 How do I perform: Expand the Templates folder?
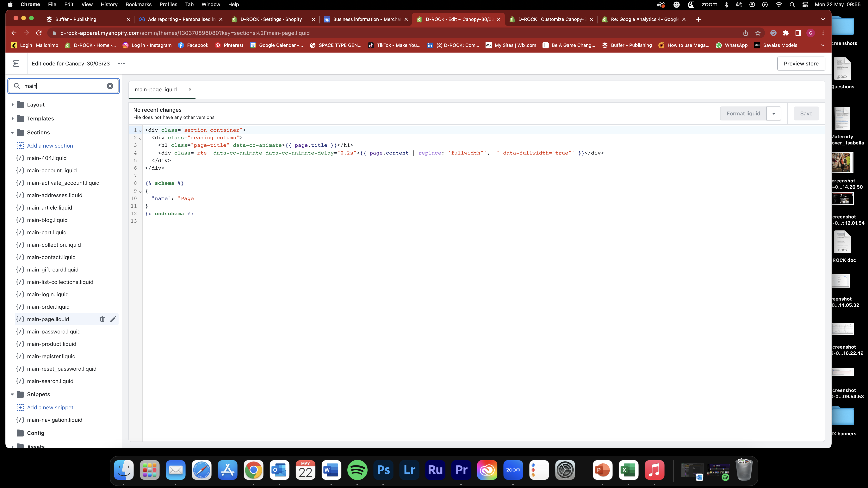click(12, 119)
